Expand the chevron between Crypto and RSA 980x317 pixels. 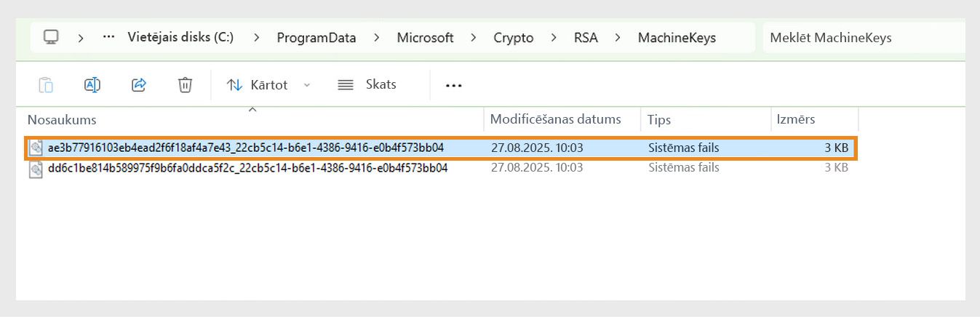point(554,38)
